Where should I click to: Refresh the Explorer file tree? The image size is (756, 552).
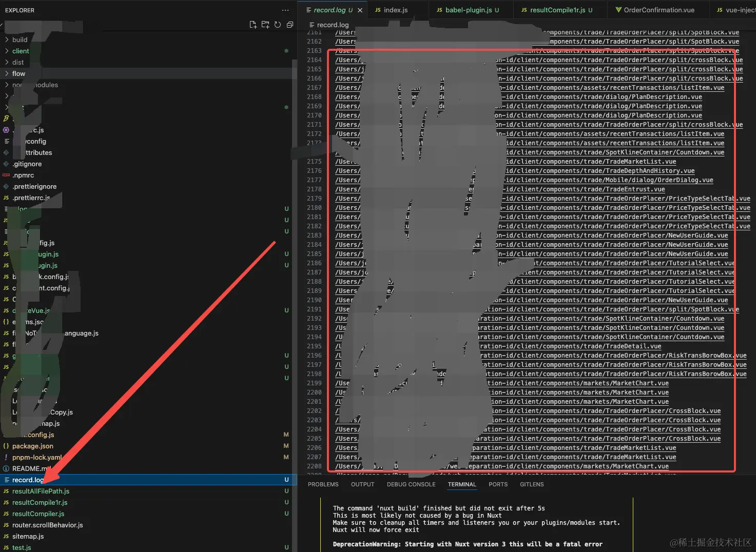pyautogui.click(x=278, y=25)
